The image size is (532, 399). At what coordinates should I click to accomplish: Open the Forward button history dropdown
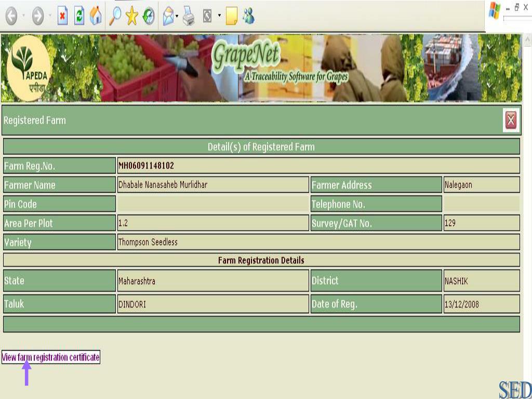[50, 16]
